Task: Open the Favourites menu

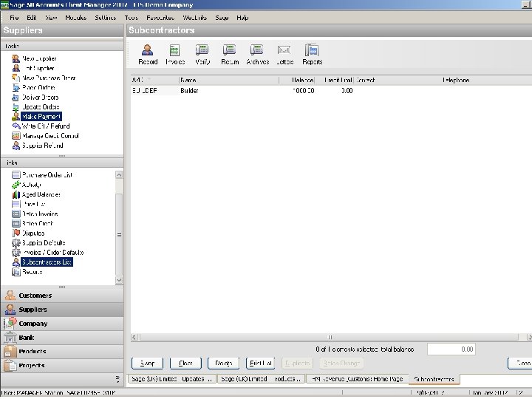Action: (x=160, y=18)
